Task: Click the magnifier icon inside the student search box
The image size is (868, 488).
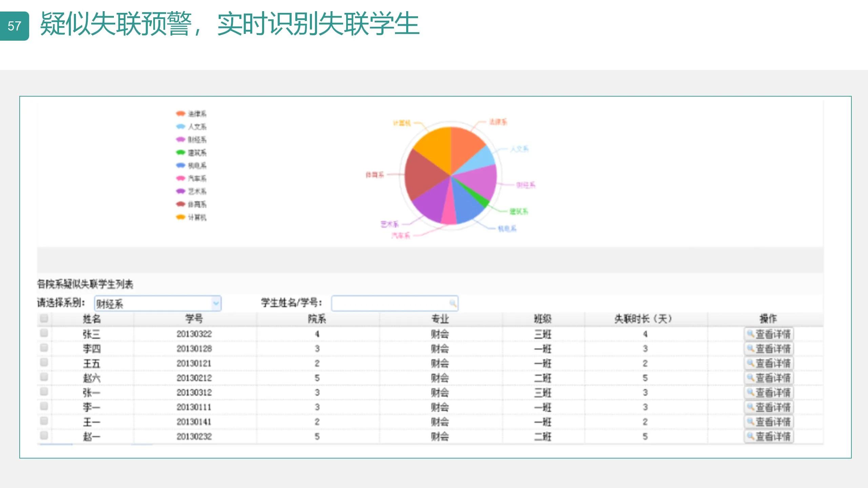Action: tap(453, 303)
